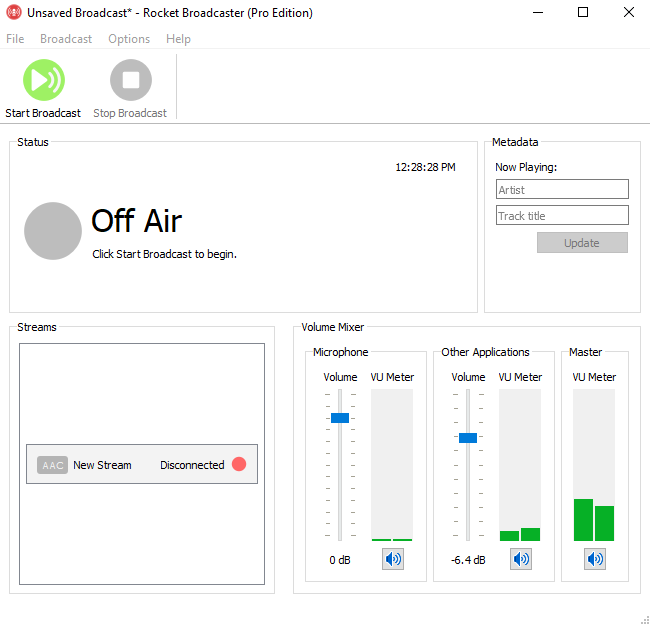Maximize the Rocket Broadcaster window
This screenshot has width=650, height=626.
(583, 12)
